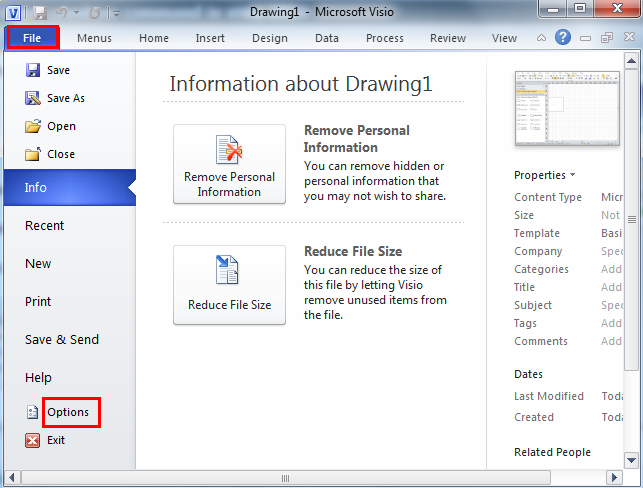Viewport: 643px width, 488px height.
Task: Click the horizontal scrollbar thumb
Action: [x=286, y=478]
